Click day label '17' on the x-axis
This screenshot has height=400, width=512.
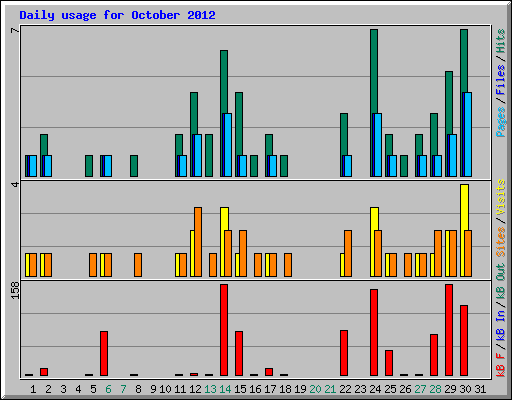pyautogui.click(x=270, y=389)
